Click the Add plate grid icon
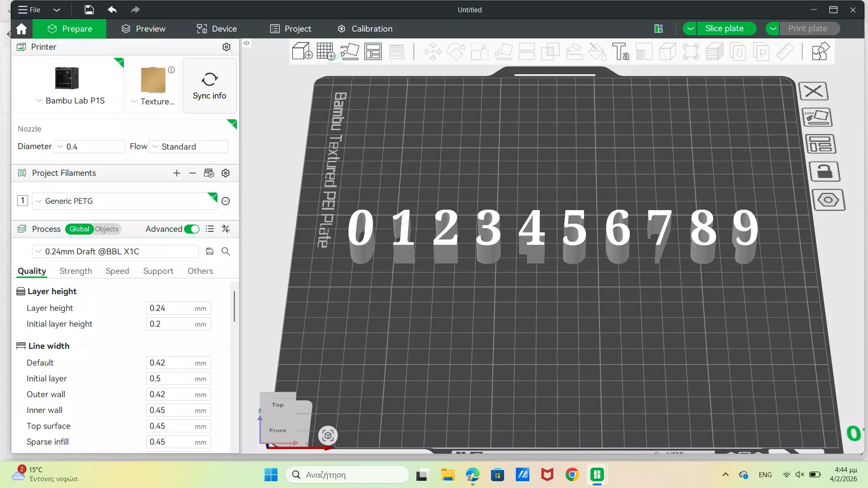The image size is (868, 488). [x=326, y=52]
